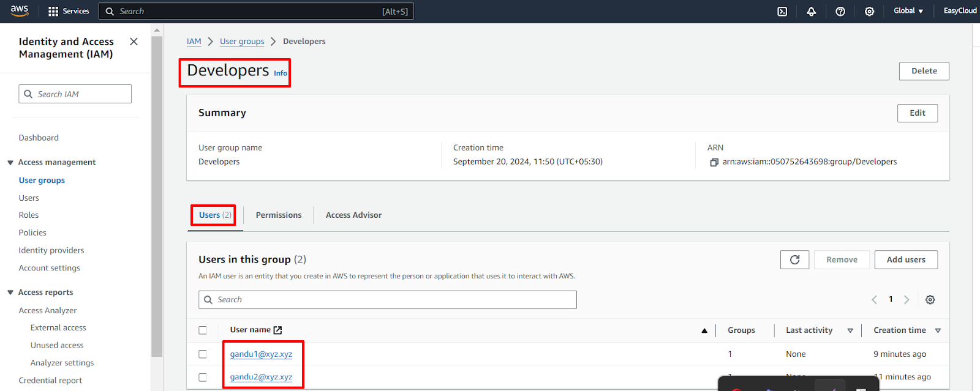Screen dimensions: 980x391
Task: Check the box for gandu2@xyz.xyz
Action: point(203,377)
